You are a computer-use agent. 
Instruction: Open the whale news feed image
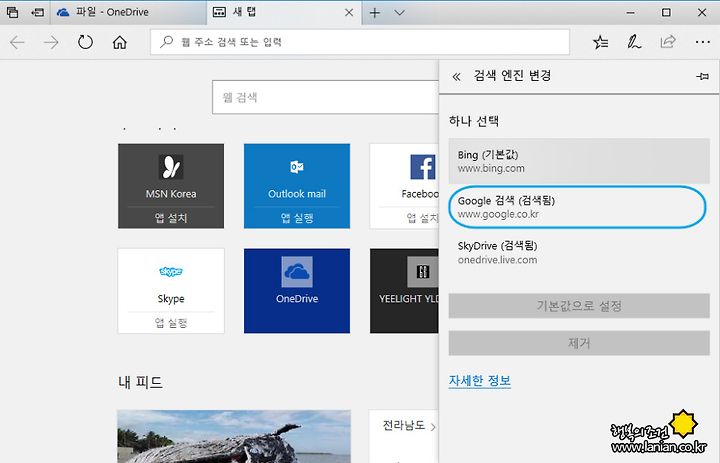234,436
